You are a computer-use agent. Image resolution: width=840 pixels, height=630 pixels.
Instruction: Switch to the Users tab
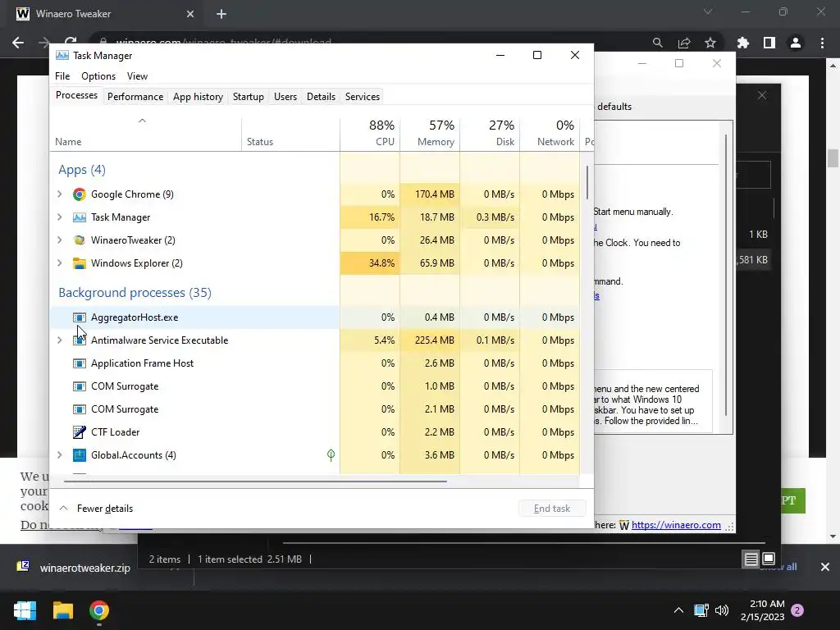285,97
